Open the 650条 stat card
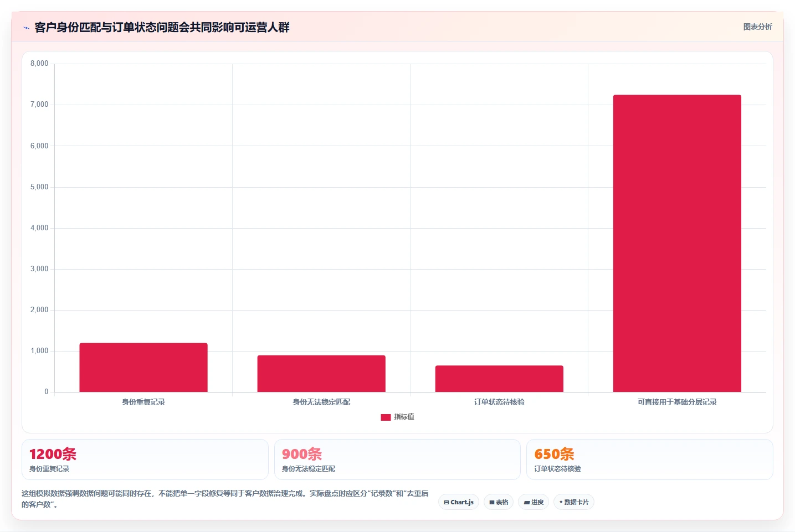Viewport: 795px width, 532px height. pyautogui.click(x=649, y=459)
